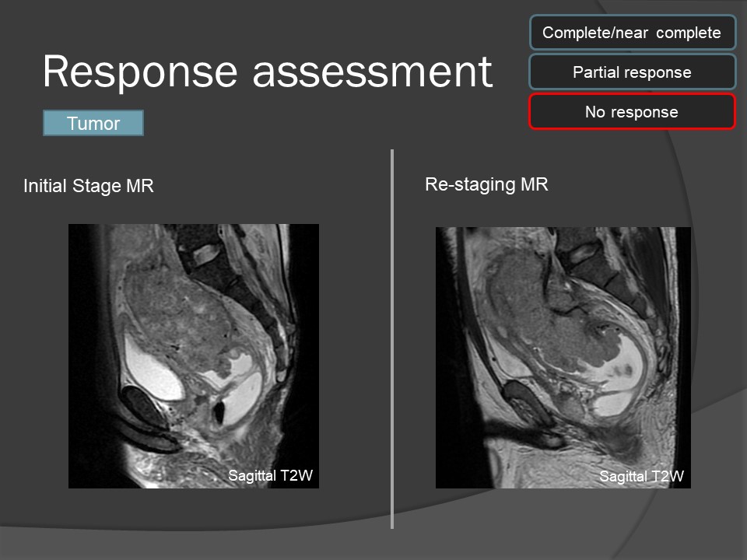Click the Complete/near complete button
This screenshot has width=747, height=560.
click(x=632, y=33)
